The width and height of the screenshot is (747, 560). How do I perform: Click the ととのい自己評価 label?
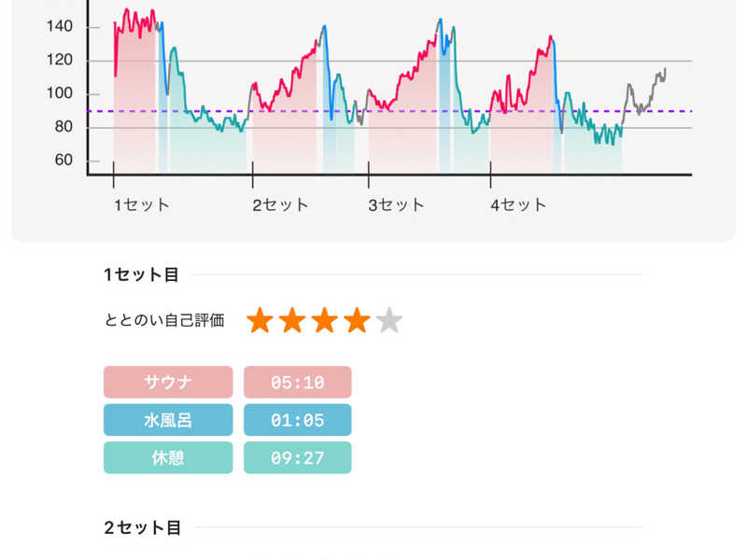point(164,320)
